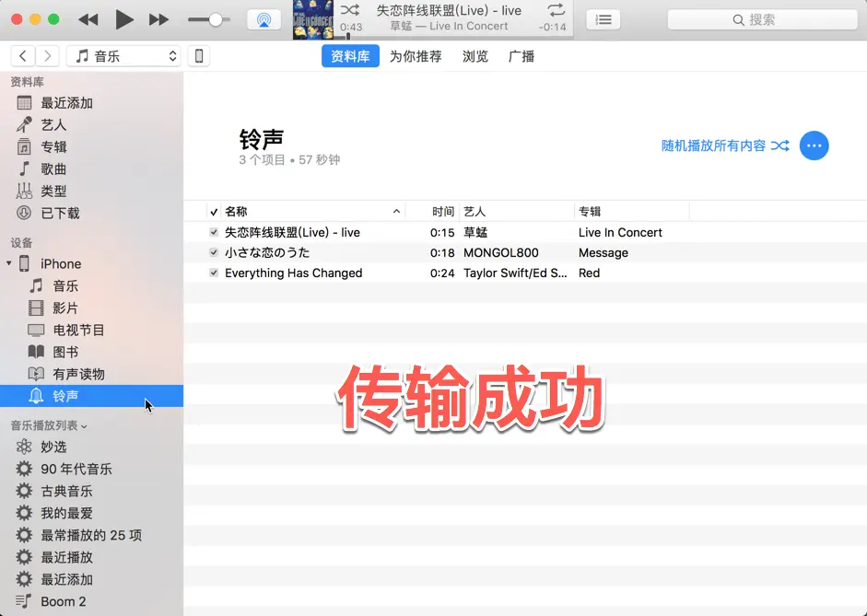Toggle repeat icon in now playing display

click(556, 10)
